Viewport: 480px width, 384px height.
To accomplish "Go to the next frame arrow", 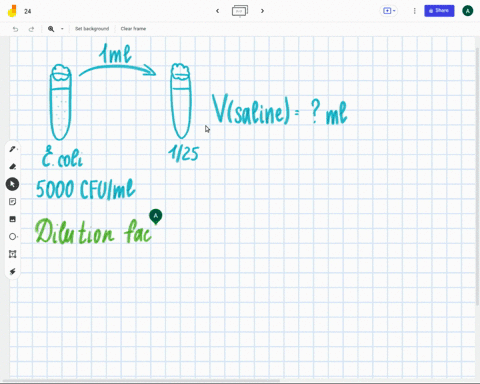I will (x=262, y=11).
